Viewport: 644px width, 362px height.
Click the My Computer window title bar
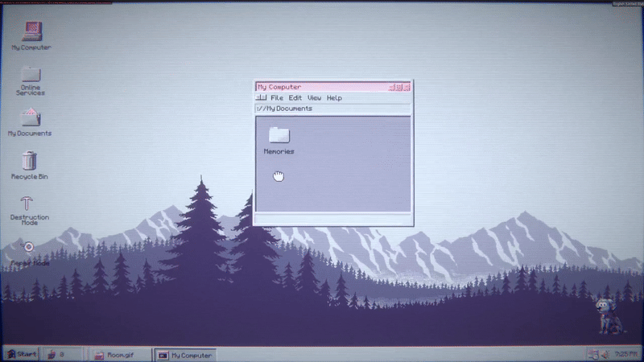[x=320, y=87]
